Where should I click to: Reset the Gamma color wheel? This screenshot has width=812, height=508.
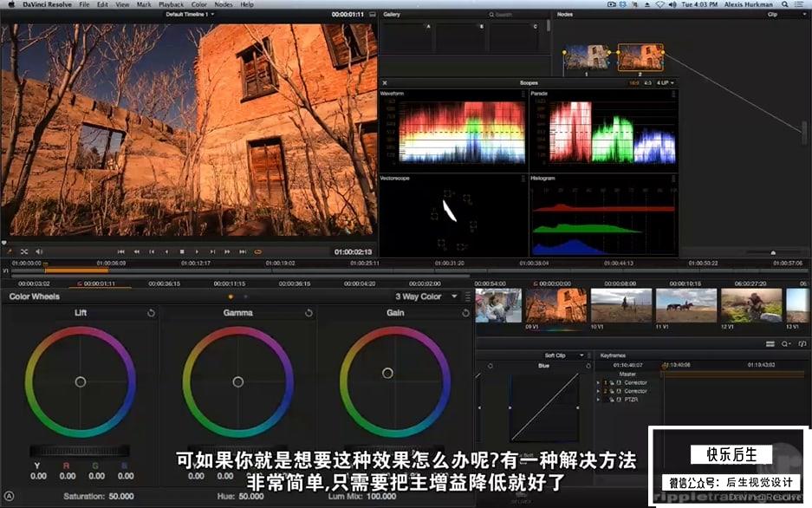309,313
